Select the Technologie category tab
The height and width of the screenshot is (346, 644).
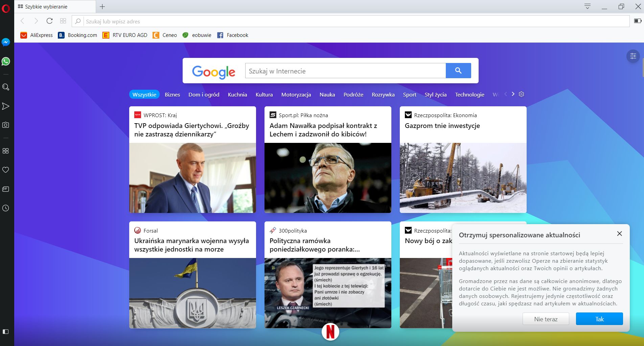(469, 94)
